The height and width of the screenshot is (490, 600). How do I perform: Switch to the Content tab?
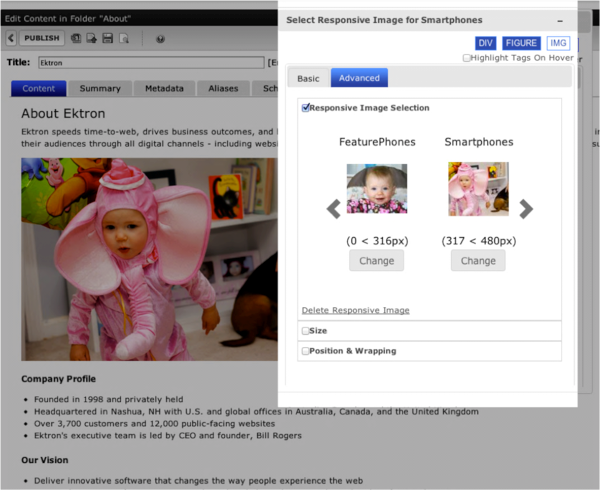tap(39, 88)
